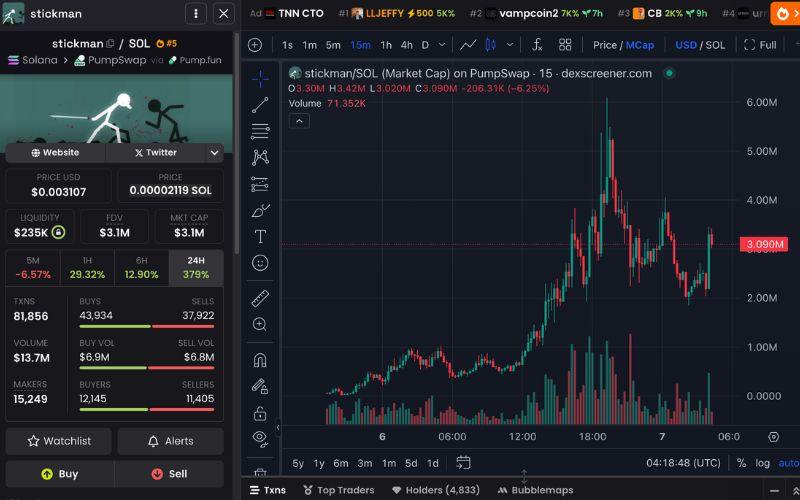800x500 pixels.
Task: Open the go-to-date calendar icon
Action: point(463,463)
